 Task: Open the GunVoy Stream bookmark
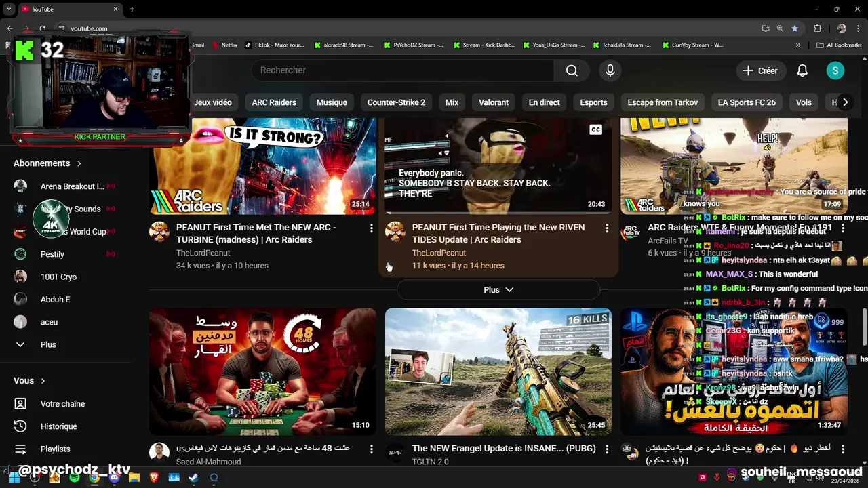[692, 45]
